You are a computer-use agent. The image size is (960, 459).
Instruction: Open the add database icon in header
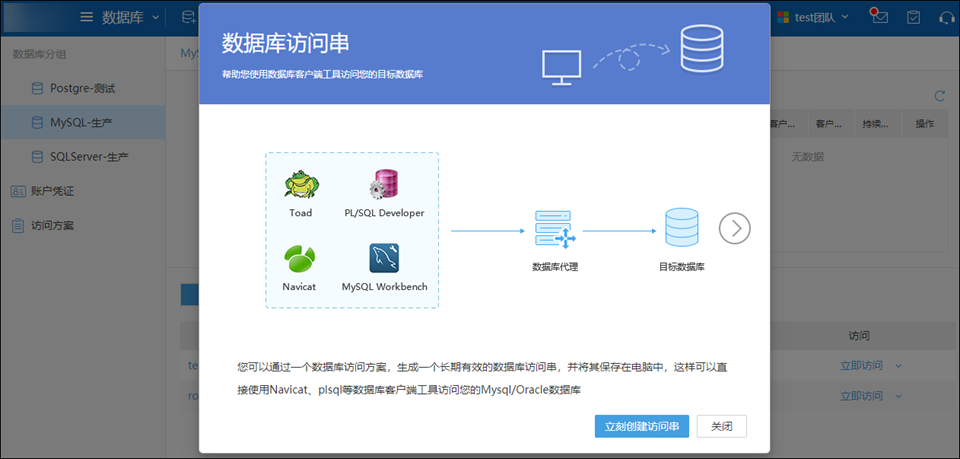coord(188,17)
